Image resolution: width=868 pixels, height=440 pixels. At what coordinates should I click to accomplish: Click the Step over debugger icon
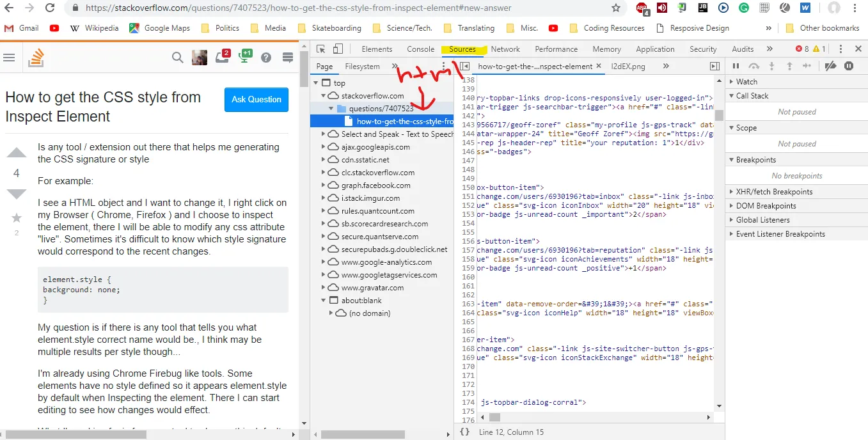click(754, 66)
